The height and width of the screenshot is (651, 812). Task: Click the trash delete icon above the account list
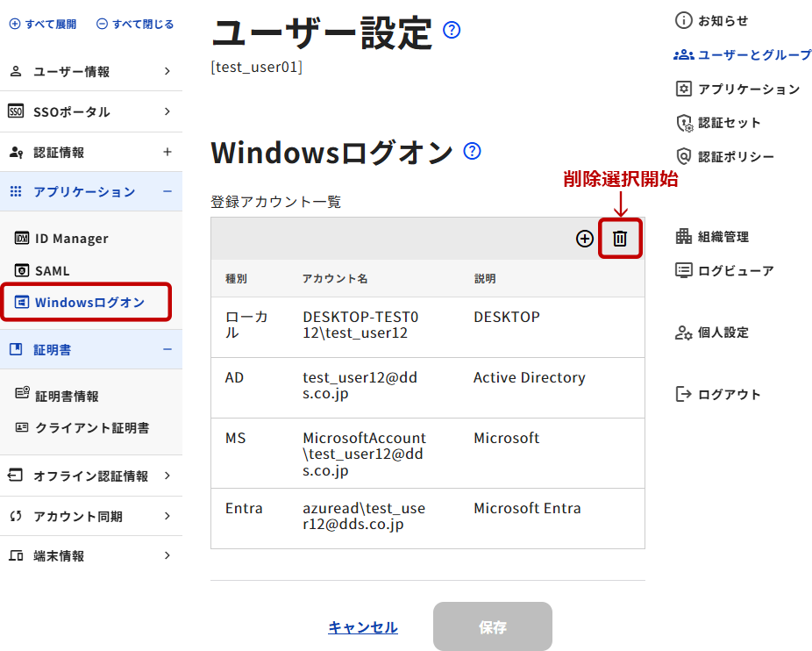click(x=620, y=239)
